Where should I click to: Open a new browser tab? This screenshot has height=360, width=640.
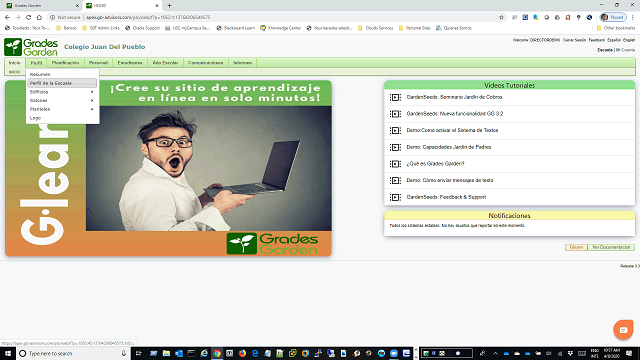click(x=169, y=6)
